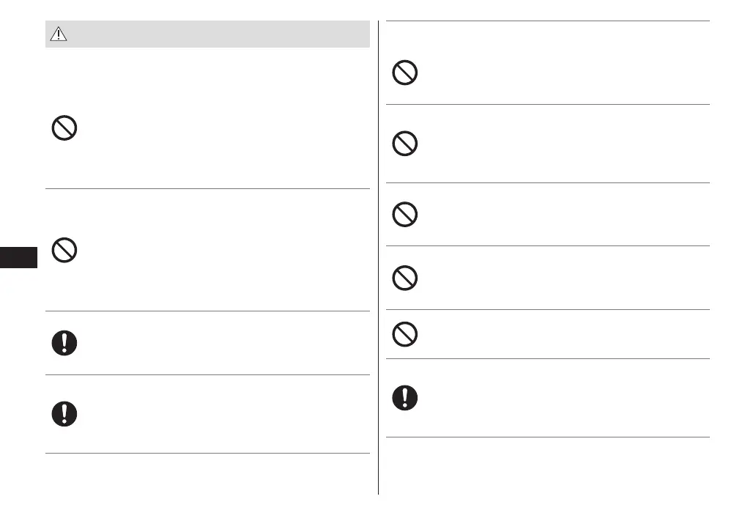Viewport: 756px width, 532px height.
Task: Select the black section tab on left edge
Action: click(x=18, y=259)
